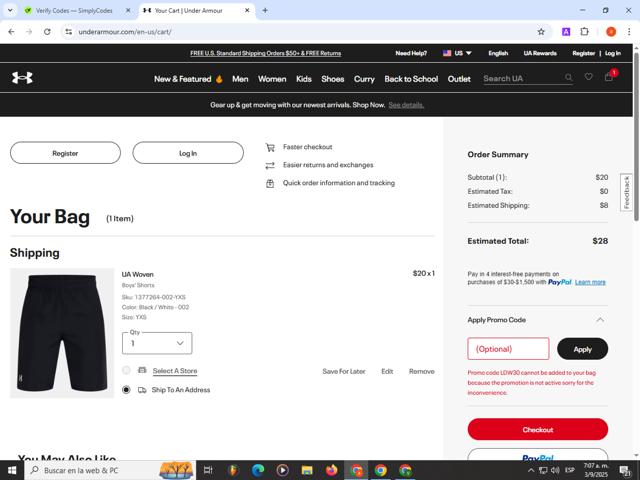The width and height of the screenshot is (640, 480).
Task: Open the Curry menu
Action: point(364,79)
